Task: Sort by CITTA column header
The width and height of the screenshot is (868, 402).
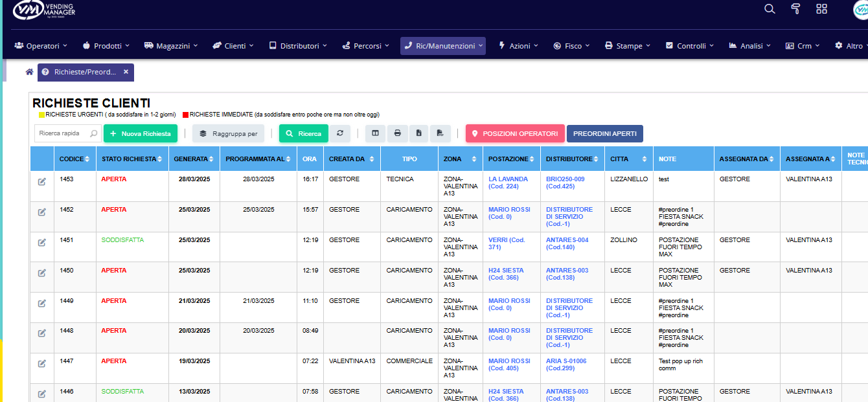Action: coord(629,159)
